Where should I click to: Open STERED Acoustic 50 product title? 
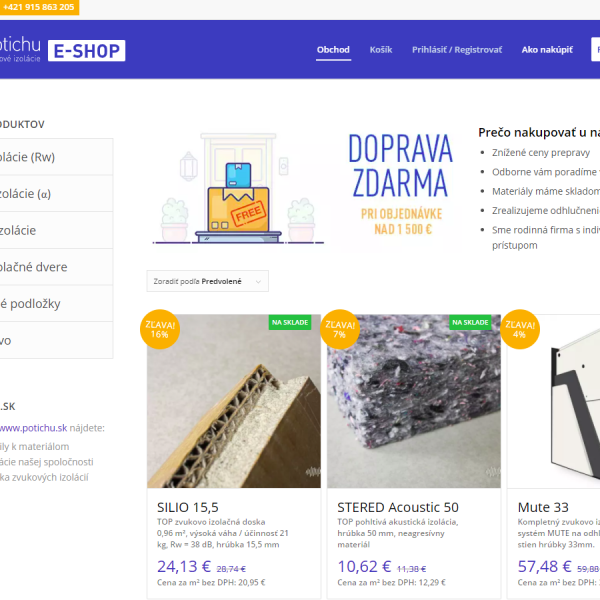click(x=398, y=507)
